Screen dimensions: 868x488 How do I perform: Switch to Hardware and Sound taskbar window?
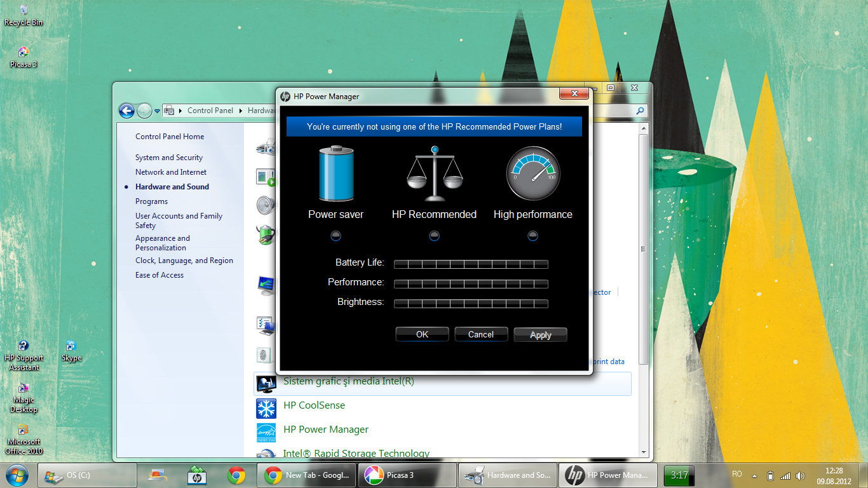coord(508,475)
